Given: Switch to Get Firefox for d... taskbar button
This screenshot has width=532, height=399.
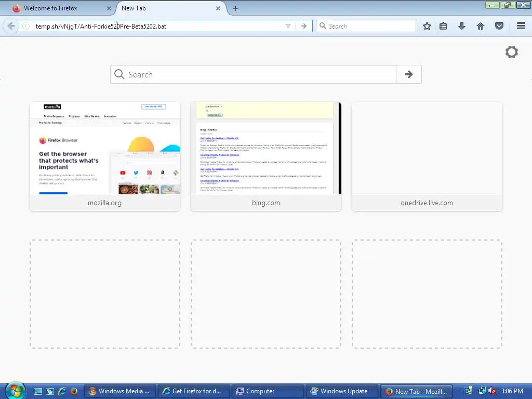Looking at the screenshot, I should [194, 391].
